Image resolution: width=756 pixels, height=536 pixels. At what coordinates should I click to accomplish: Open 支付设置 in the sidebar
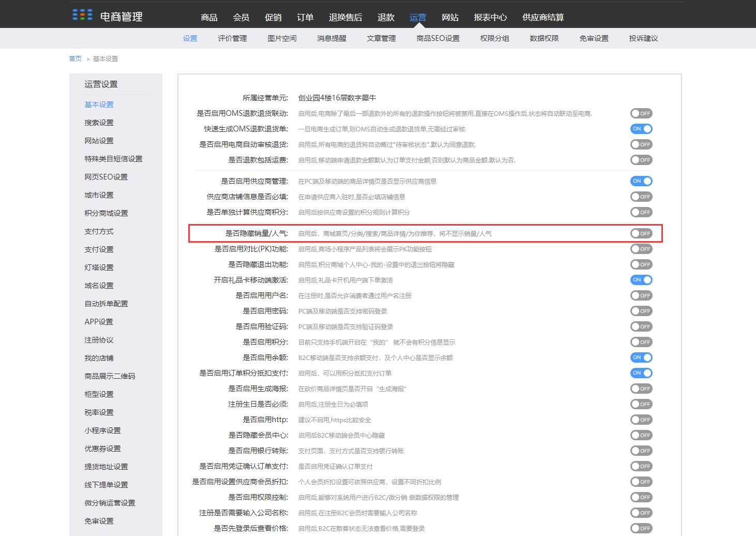click(x=99, y=249)
